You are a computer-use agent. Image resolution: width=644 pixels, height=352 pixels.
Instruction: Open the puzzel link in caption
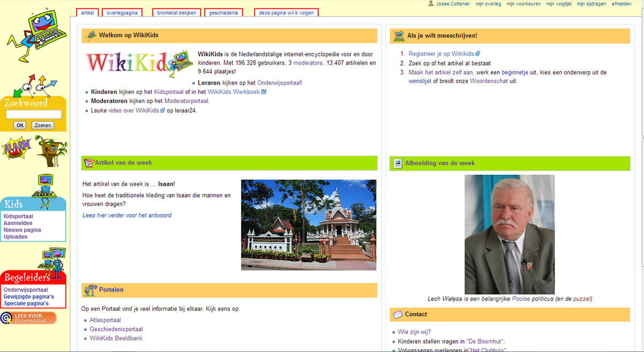[x=582, y=299]
